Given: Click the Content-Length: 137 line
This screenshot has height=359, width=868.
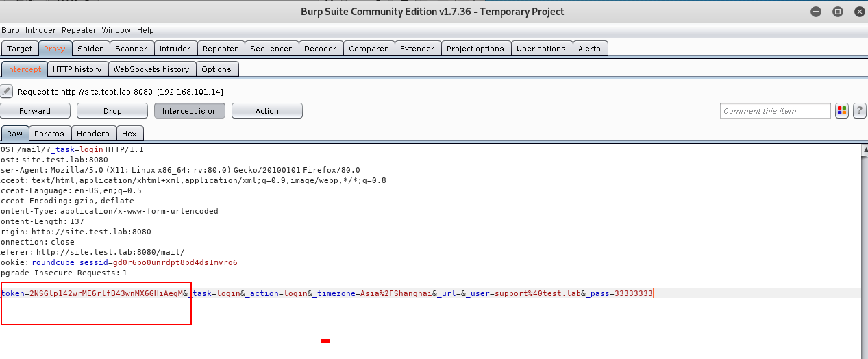Looking at the screenshot, I should (42, 221).
